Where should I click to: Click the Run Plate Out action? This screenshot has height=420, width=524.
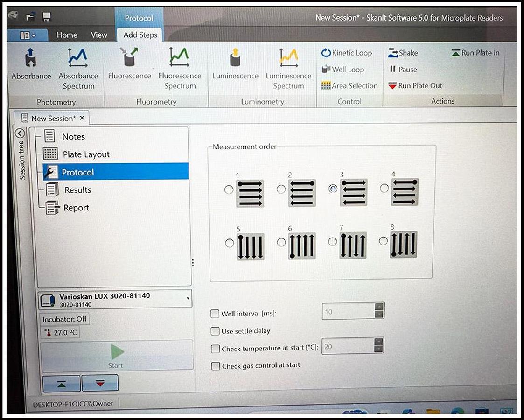click(415, 86)
